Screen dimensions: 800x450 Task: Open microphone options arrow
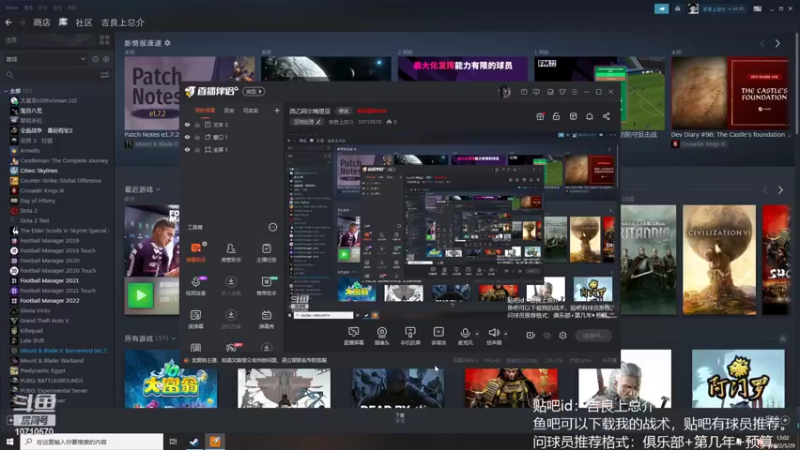(477, 334)
